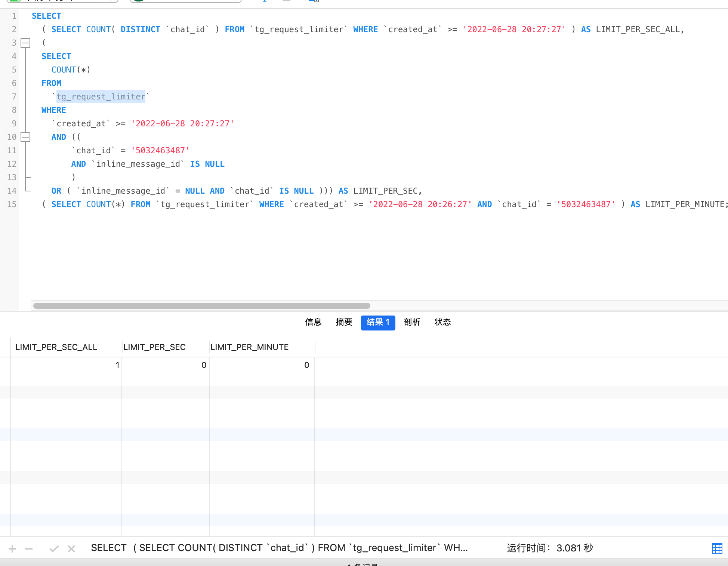Click the LIMIT_PER_SEC column header
The width and height of the screenshot is (728, 566).
click(154, 347)
